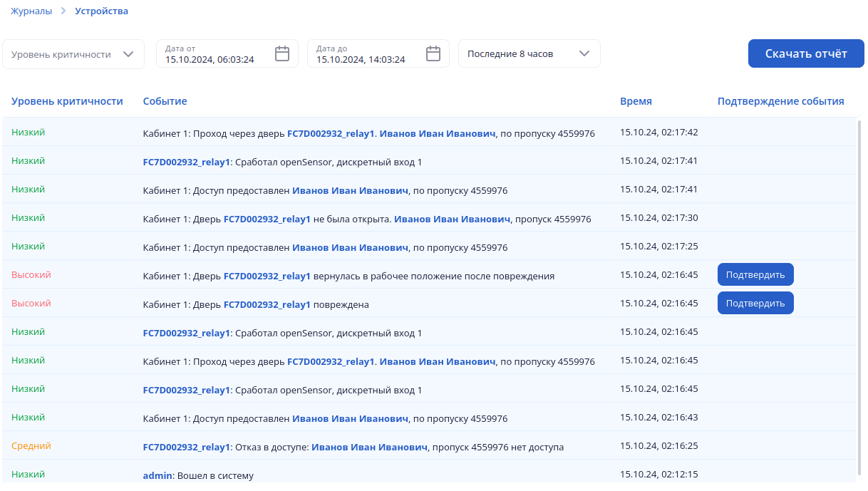Viewport: 868px width, 491px height.
Task: Click the 'Скачать отчёт' button
Action: pyautogui.click(x=805, y=53)
